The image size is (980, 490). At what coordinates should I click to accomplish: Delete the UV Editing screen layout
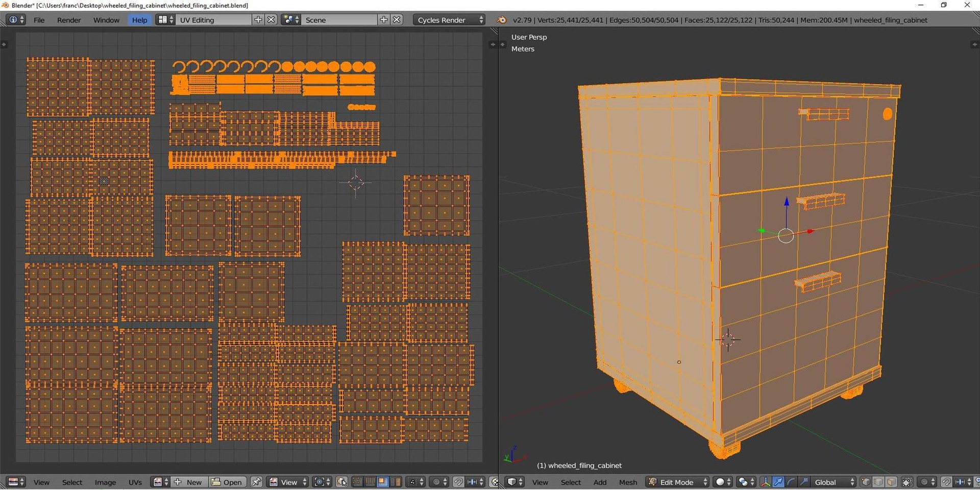coord(272,20)
